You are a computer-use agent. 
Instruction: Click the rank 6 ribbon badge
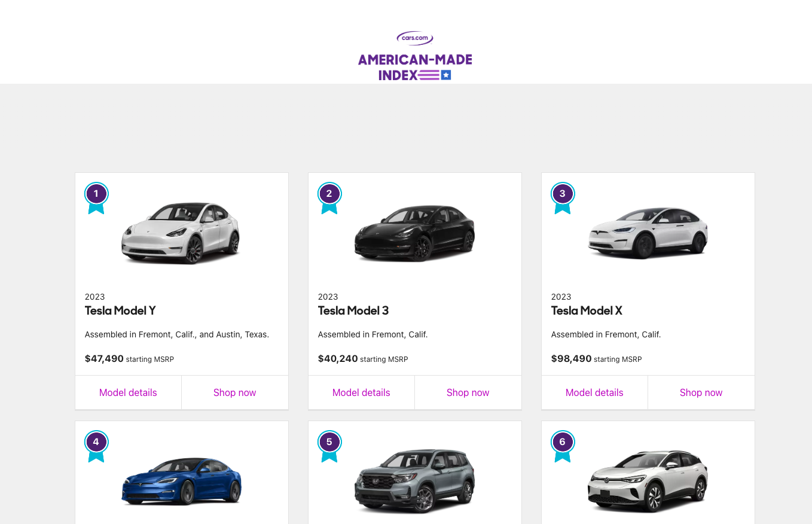563,446
